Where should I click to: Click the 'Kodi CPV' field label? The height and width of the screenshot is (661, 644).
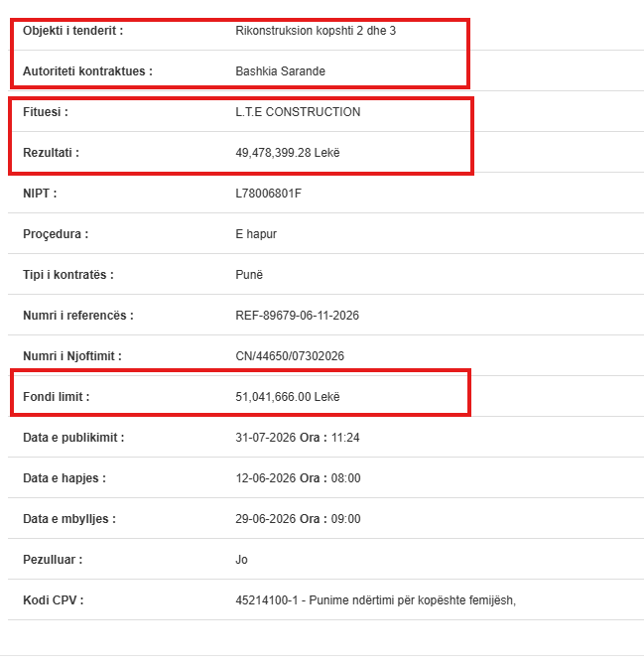pyautogui.click(x=54, y=600)
